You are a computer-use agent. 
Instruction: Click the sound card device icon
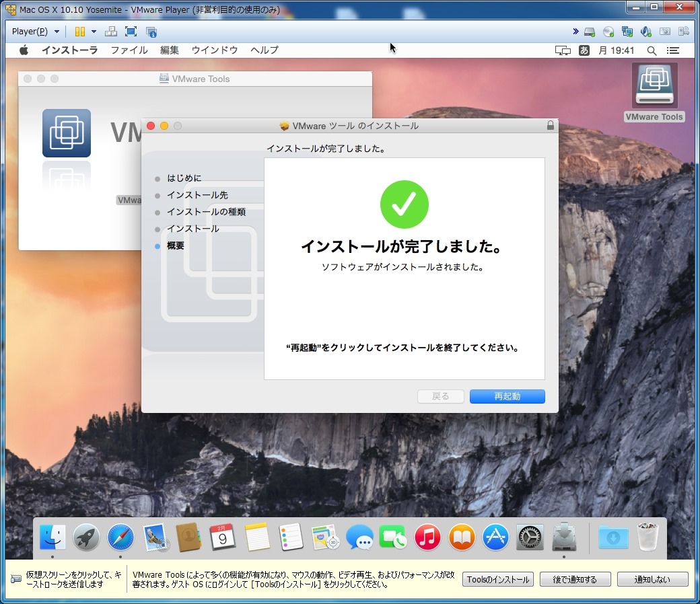click(x=646, y=32)
